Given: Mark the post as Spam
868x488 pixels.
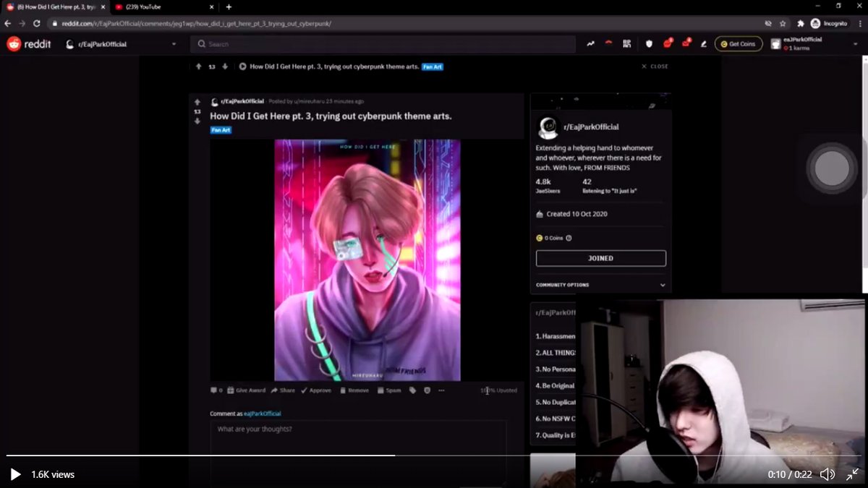Looking at the screenshot, I should point(388,390).
